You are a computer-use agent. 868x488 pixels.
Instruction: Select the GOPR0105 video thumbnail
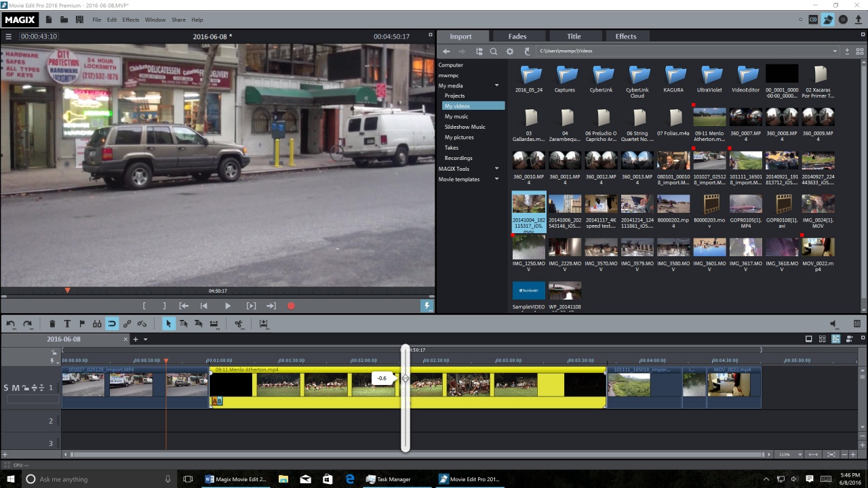(745, 203)
